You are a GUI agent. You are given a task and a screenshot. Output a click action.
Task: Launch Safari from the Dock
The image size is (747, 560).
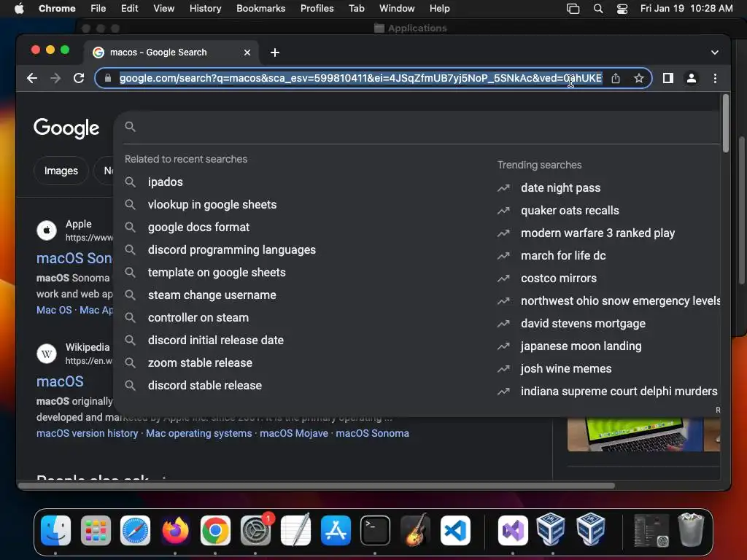[x=135, y=531]
